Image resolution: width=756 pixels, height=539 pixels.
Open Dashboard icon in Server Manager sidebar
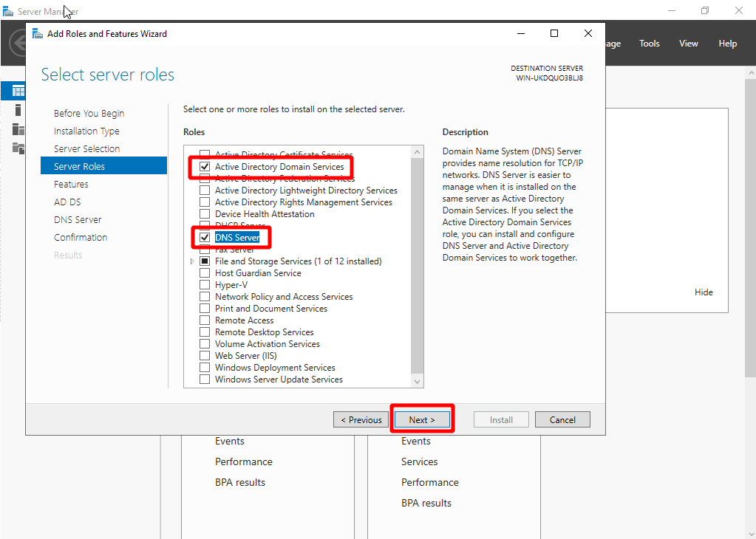tap(18, 91)
